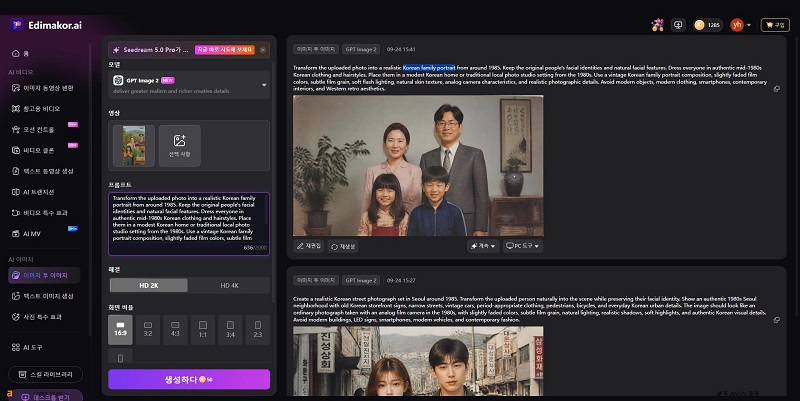Image resolution: width=800 pixels, height=401 pixels.
Task: Click the highlighted 'Korean family portrait' text
Action: (x=429, y=67)
